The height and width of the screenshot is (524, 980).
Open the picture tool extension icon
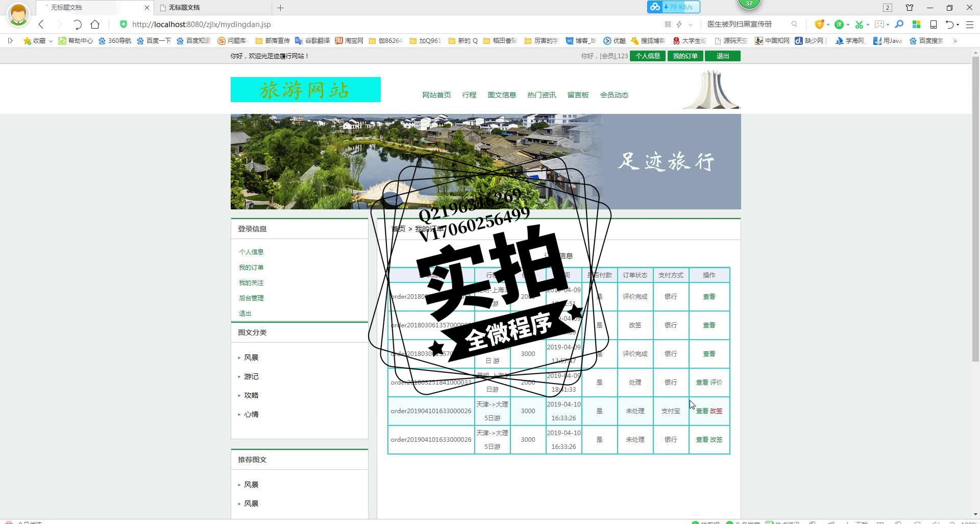879,24
